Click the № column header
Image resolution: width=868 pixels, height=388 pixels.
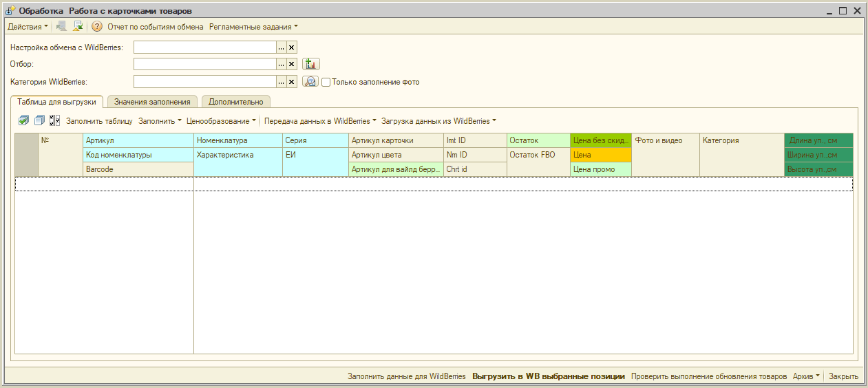point(61,155)
